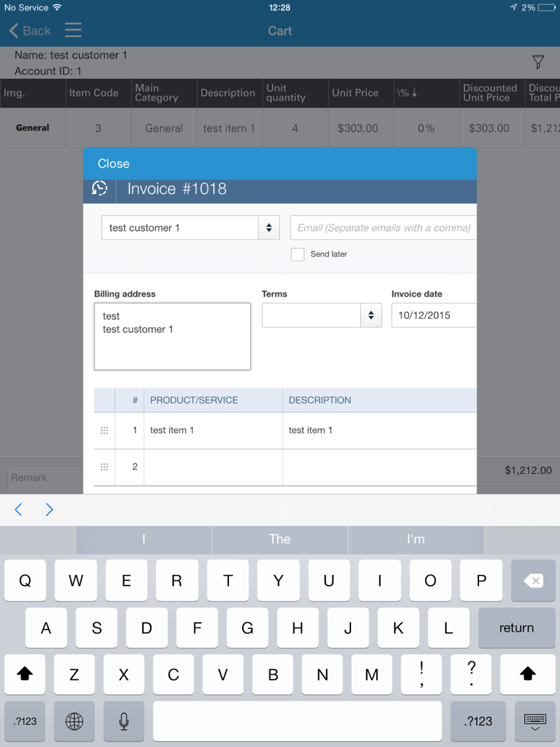Open the hamburger menu in header
Screen dimensions: 560x747
73,31
